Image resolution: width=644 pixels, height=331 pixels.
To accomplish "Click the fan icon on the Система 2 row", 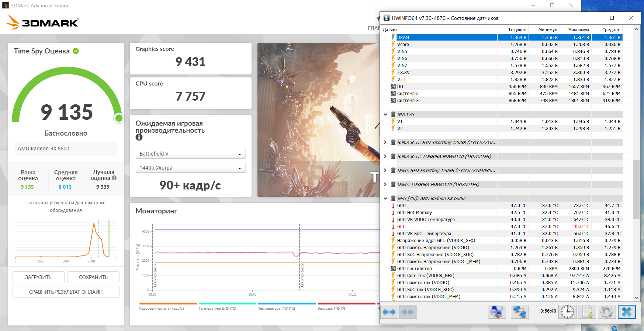I will [393, 93].
